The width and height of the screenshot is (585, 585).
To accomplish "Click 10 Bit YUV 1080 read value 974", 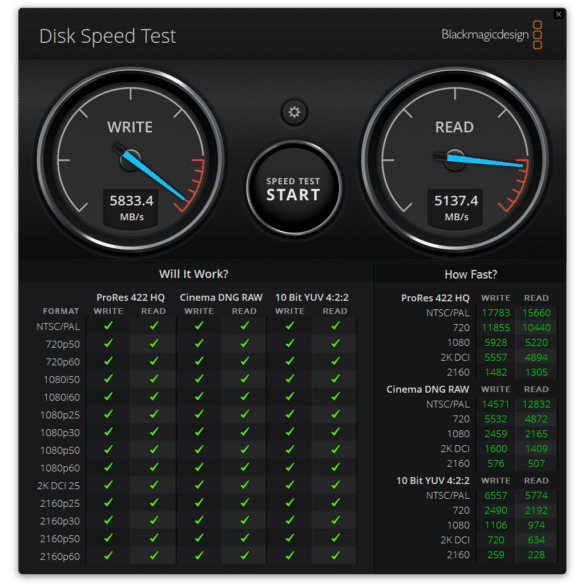I will click(x=536, y=525).
